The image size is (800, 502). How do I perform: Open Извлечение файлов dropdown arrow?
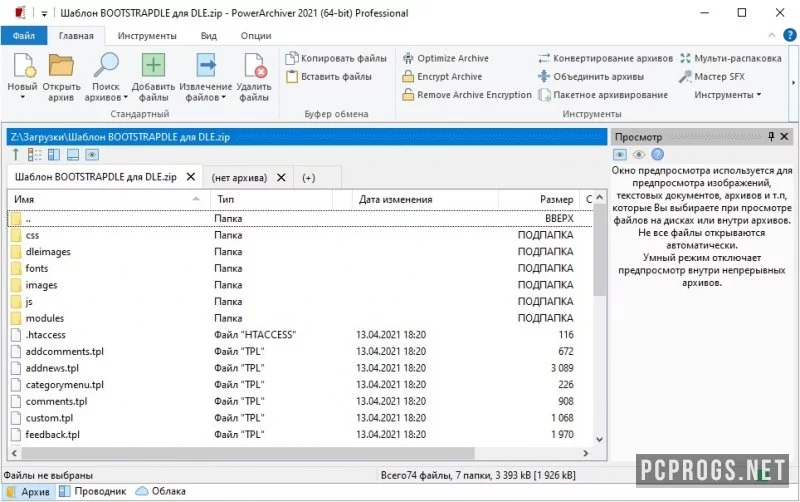tap(223, 97)
